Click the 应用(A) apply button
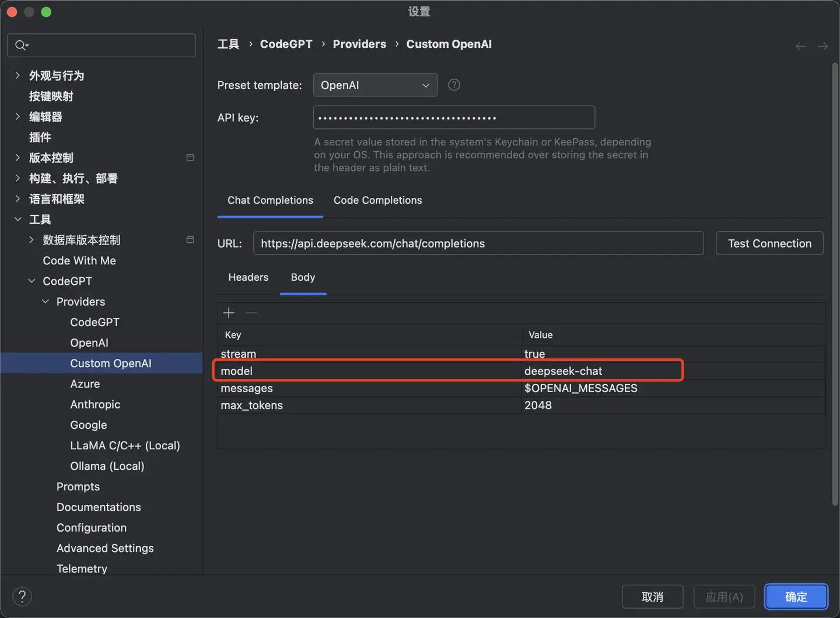 pyautogui.click(x=724, y=596)
